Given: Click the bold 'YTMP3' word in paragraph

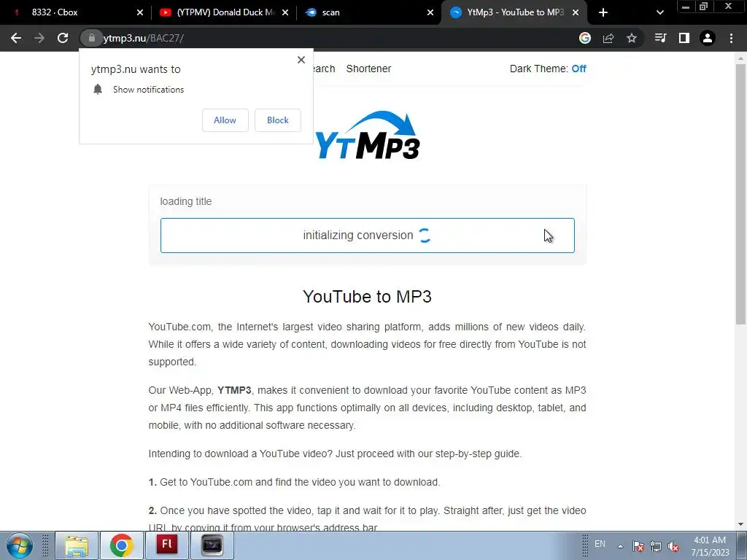Looking at the screenshot, I should [x=234, y=390].
